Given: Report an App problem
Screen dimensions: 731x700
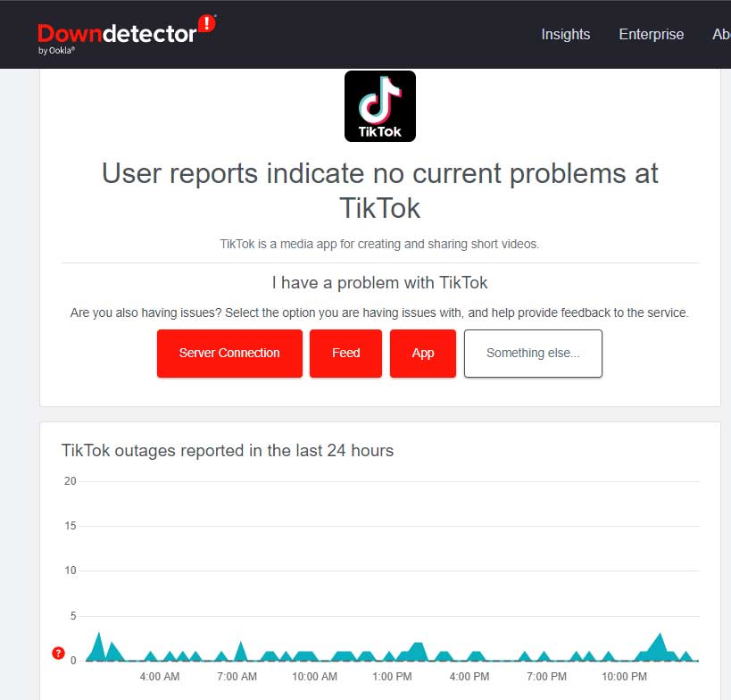Looking at the screenshot, I should tap(423, 354).
